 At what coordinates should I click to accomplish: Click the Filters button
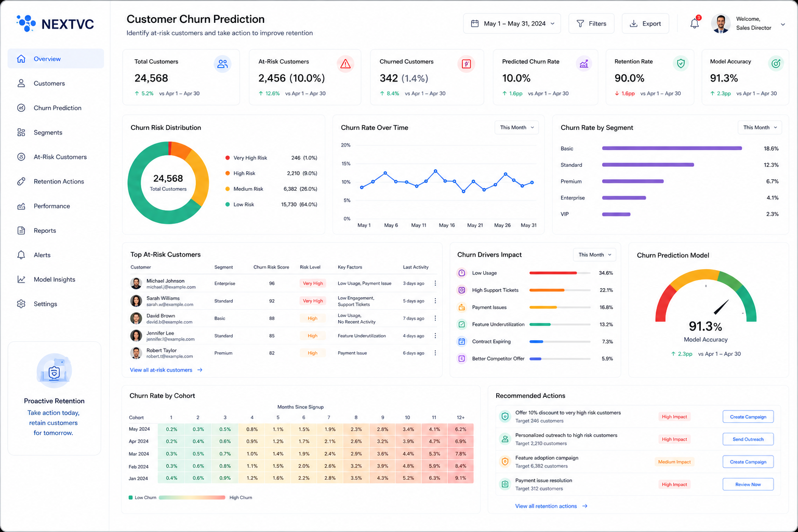pos(591,23)
